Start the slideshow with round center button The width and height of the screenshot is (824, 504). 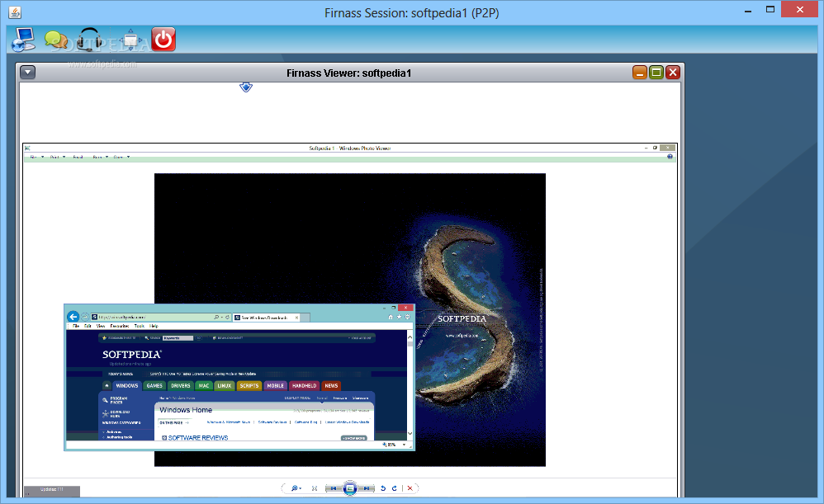[x=350, y=488]
